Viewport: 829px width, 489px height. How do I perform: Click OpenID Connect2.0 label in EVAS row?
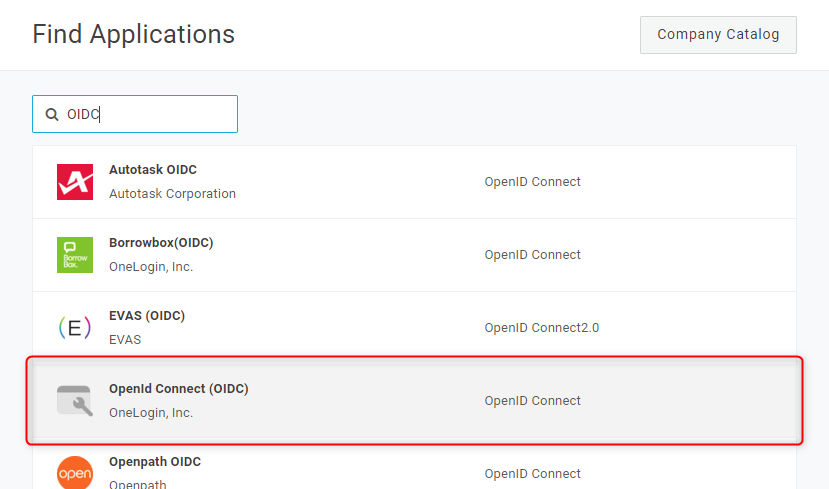pyautogui.click(x=542, y=328)
